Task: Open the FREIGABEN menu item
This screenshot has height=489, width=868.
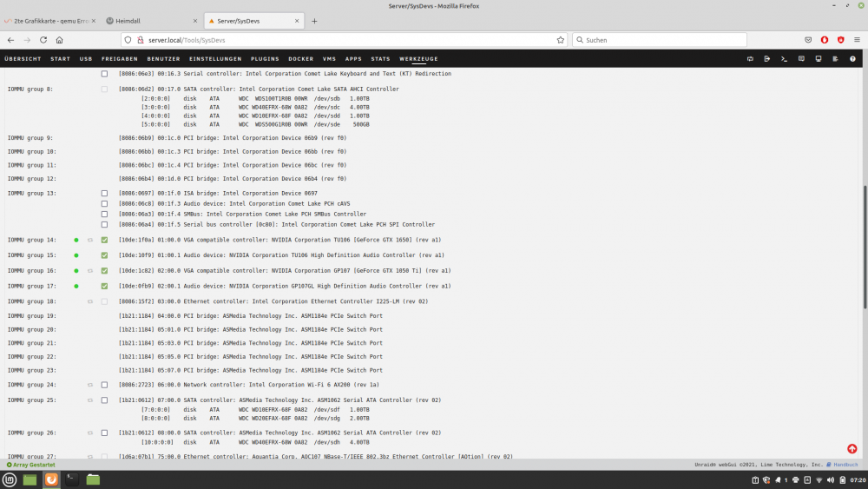Action: 120,59
